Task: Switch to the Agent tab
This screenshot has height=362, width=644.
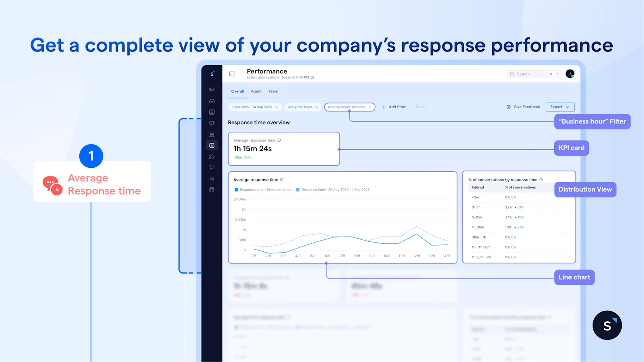Action: pos(256,91)
